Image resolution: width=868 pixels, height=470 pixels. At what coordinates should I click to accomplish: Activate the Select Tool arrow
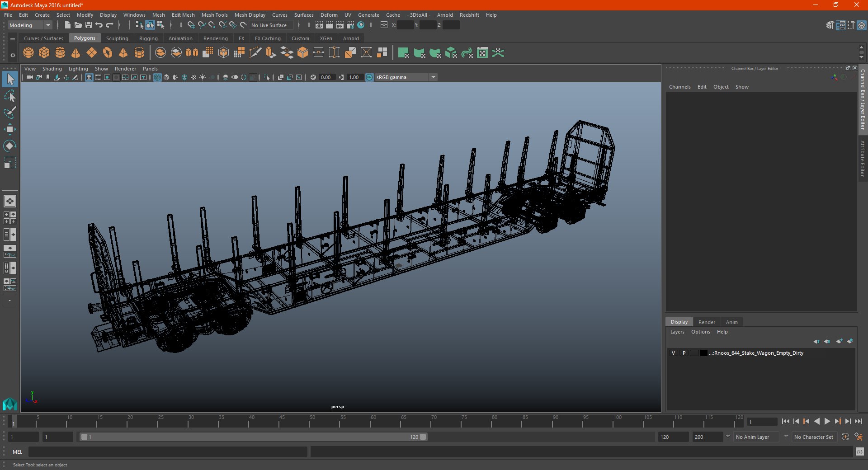[x=10, y=79]
